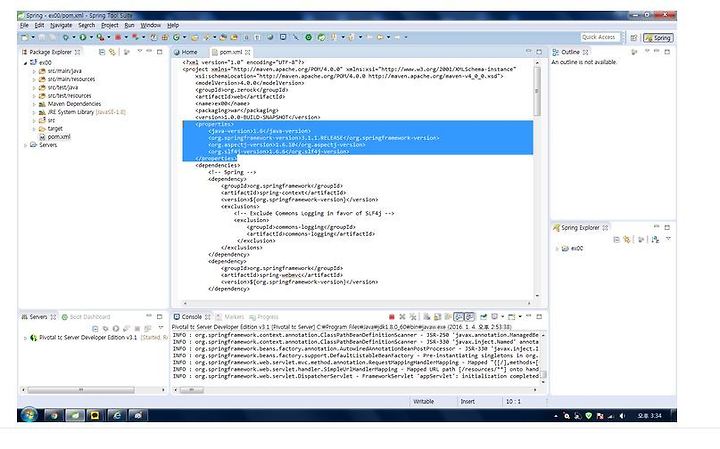Viewport: 720px width, 449px height.
Task: Close the pom.xml editor tab
Action: (248, 52)
